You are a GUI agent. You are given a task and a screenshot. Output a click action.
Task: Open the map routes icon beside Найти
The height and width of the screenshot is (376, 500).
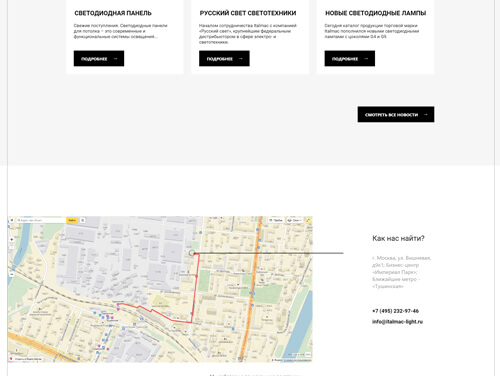tap(83, 220)
